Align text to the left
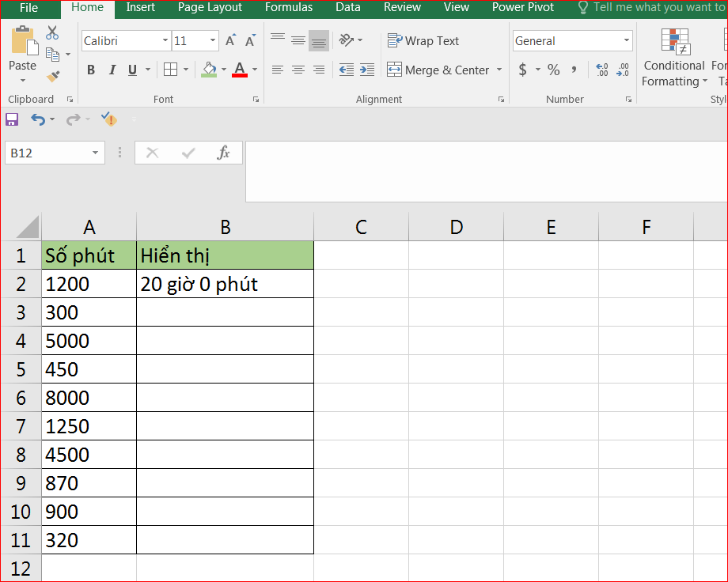 (x=278, y=70)
